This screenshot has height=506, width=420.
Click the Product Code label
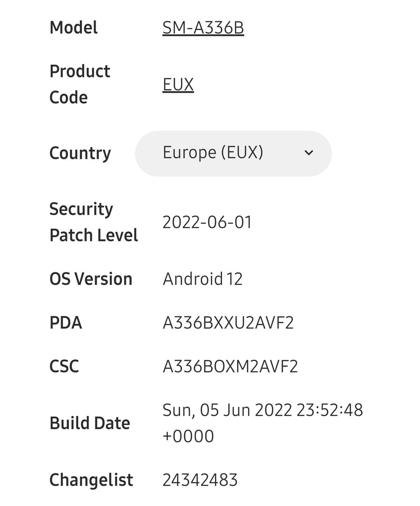(x=80, y=84)
